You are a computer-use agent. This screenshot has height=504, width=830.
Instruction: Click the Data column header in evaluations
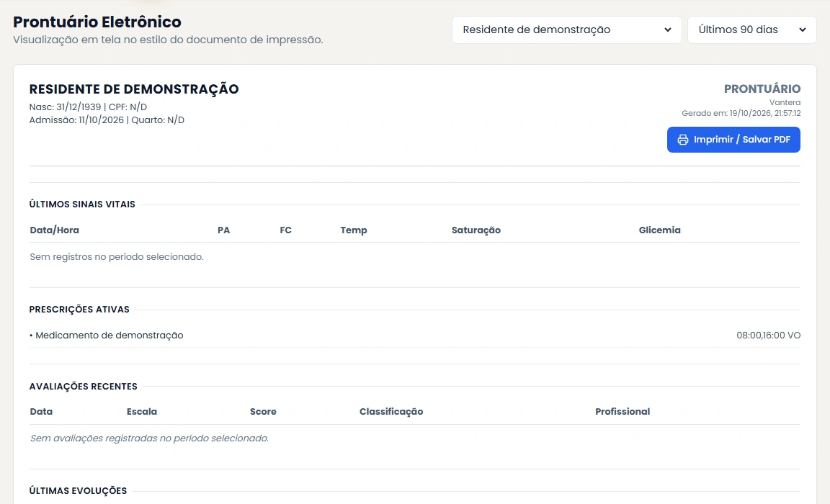point(41,411)
